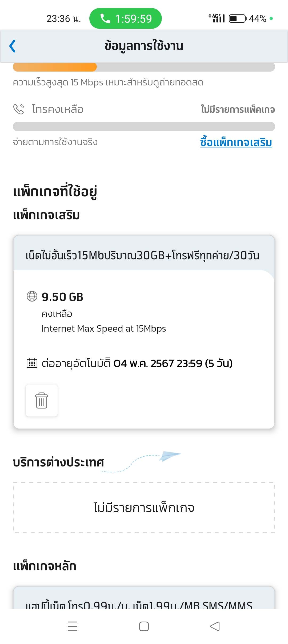Tap the calendar icon next to the auto-renew date
The height and width of the screenshot is (644, 288).
32,363
